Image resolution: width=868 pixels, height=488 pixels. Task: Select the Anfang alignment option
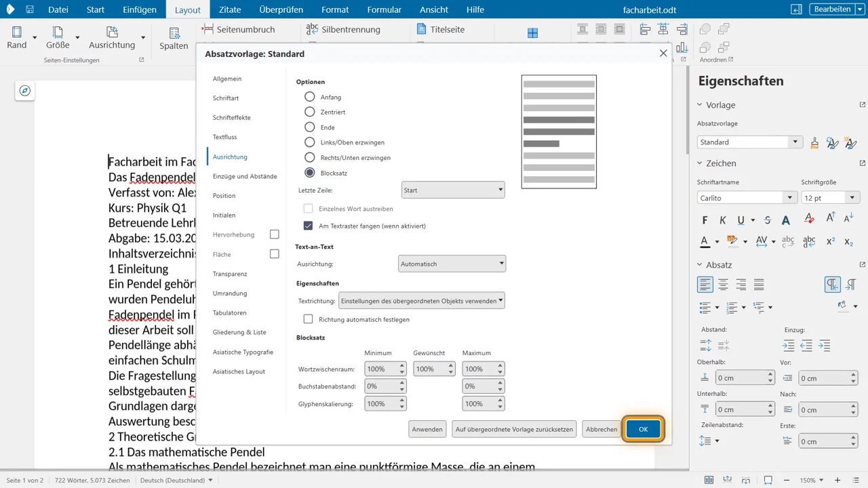(x=310, y=97)
